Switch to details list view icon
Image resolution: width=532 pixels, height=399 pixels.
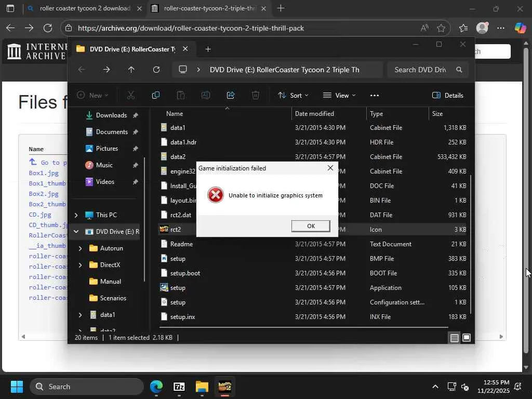[454, 338]
